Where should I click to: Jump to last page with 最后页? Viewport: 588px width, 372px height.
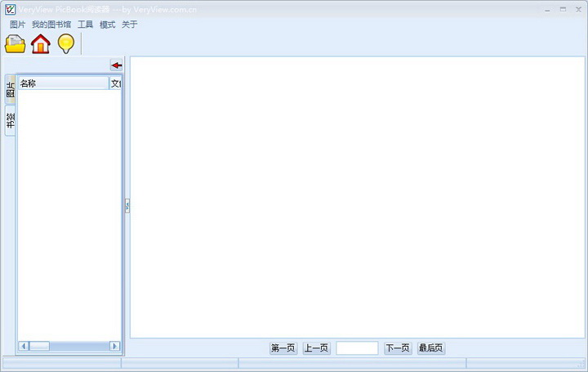click(431, 348)
